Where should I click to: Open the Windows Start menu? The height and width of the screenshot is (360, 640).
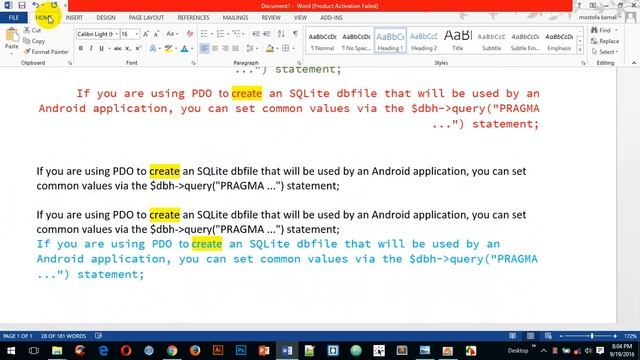(11, 351)
